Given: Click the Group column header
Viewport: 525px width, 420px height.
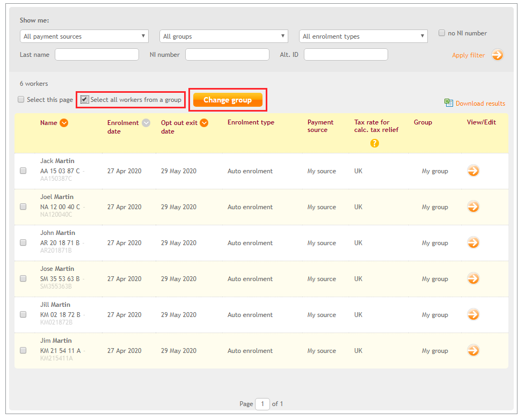Looking at the screenshot, I should click(423, 122).
